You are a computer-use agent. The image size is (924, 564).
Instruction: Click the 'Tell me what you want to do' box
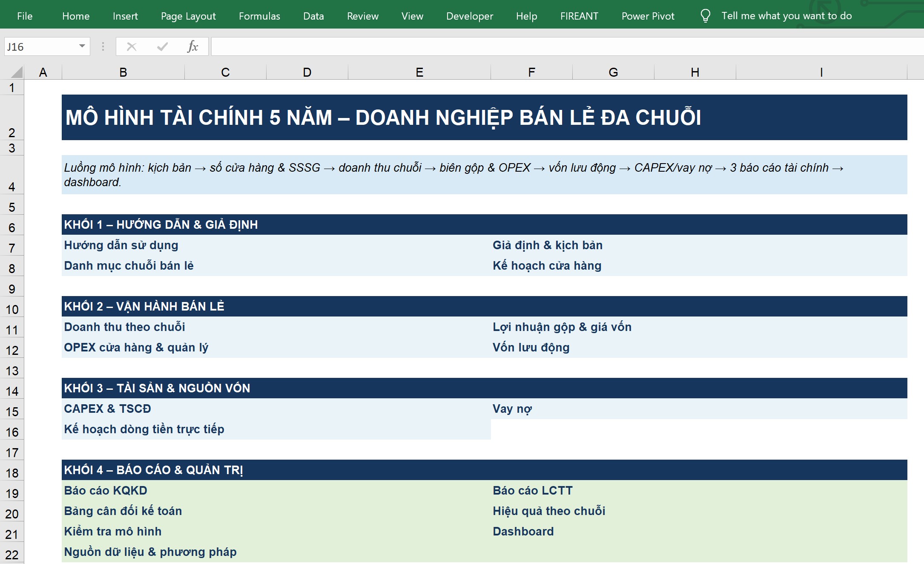(x=786, y=16)
